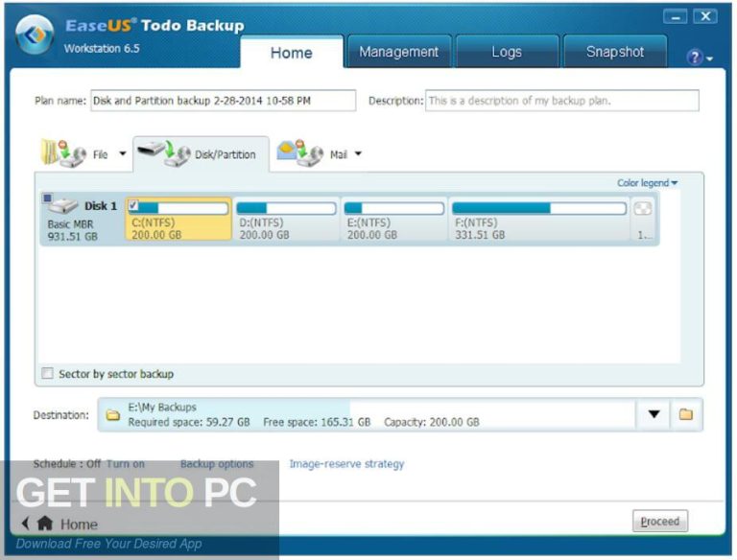The width and height of the screenshot is (737, 560).
Task: Open the help question mark icon
Action: coord(694,57)
